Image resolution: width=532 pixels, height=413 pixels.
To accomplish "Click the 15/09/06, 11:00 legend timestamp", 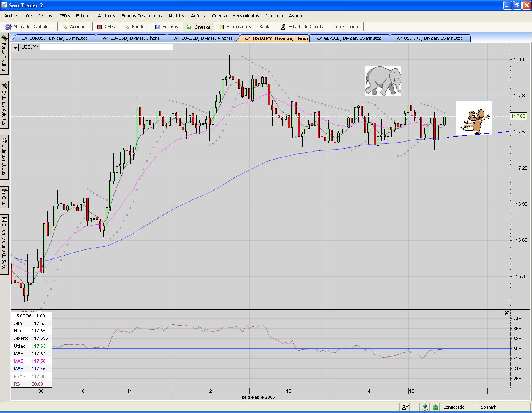I will click(30, 316).
